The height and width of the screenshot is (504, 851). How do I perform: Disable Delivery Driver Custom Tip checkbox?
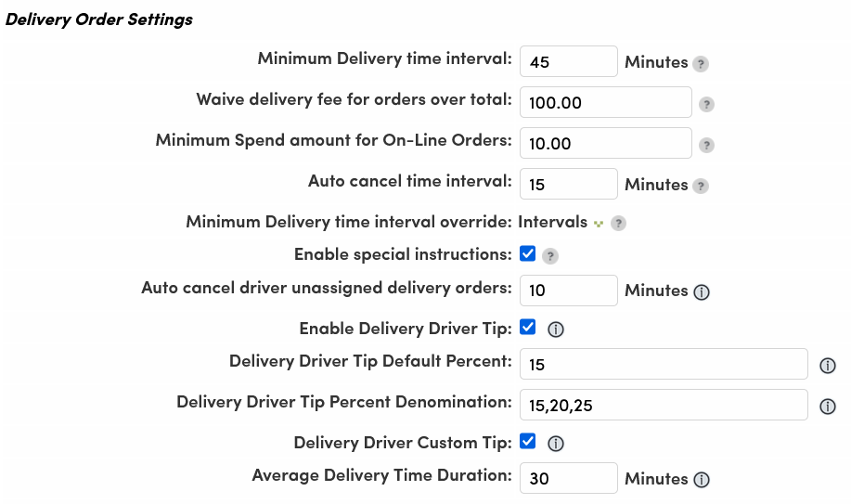(x=527, y=441)
